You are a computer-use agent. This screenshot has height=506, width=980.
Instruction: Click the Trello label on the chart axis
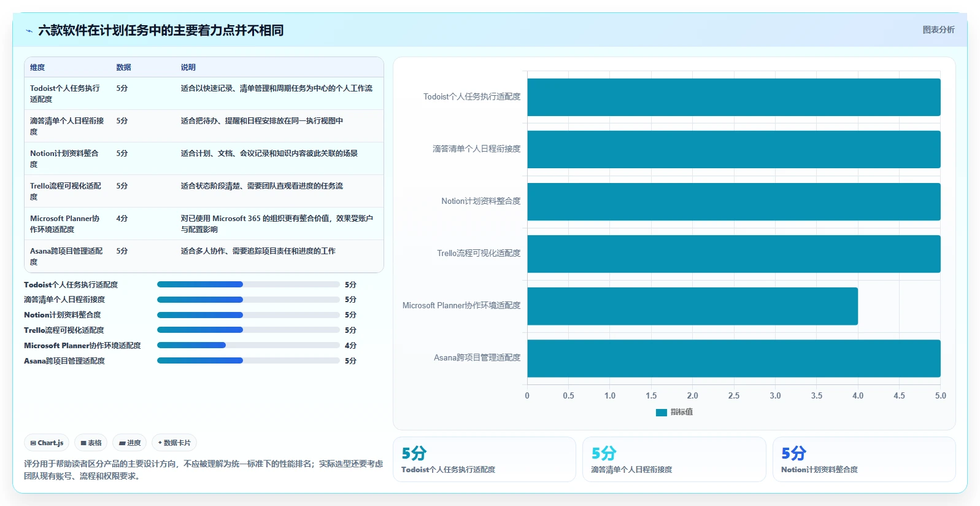tap(479, 254)
